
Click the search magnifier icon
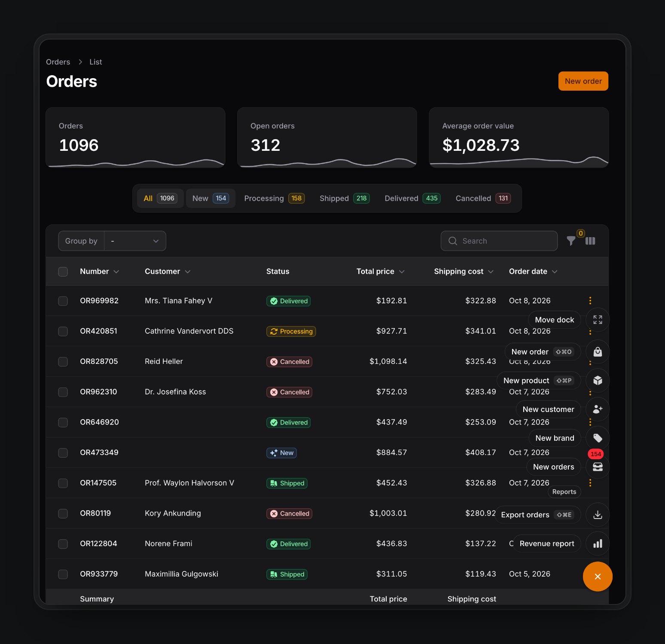pos(453,241)
